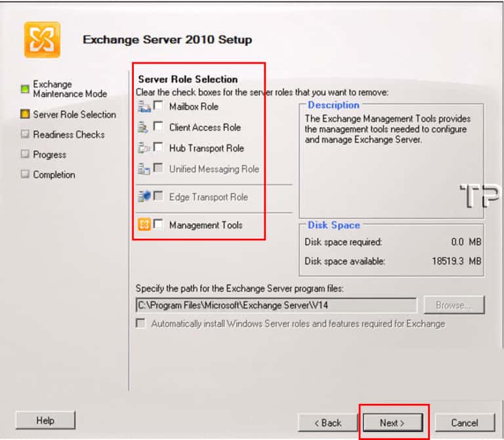Image resolution: width=504 pixels, height=440 pixels.
Task: Click the Completion step indicator square
Action: (25, 174)
